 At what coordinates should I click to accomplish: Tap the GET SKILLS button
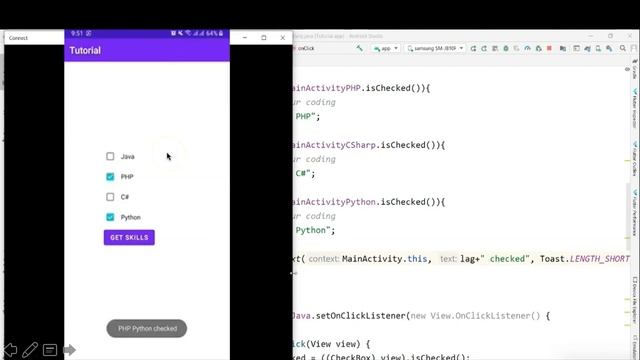[x=129, y=238]
